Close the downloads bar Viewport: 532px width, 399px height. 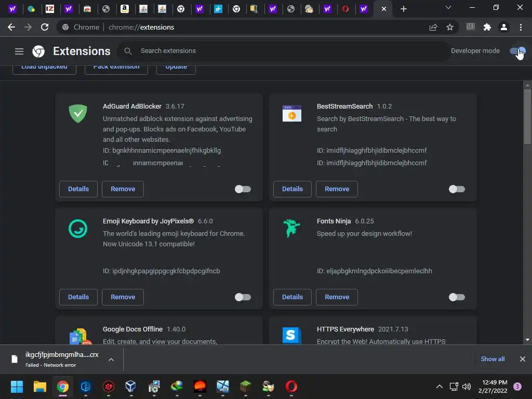click(523, 359)
